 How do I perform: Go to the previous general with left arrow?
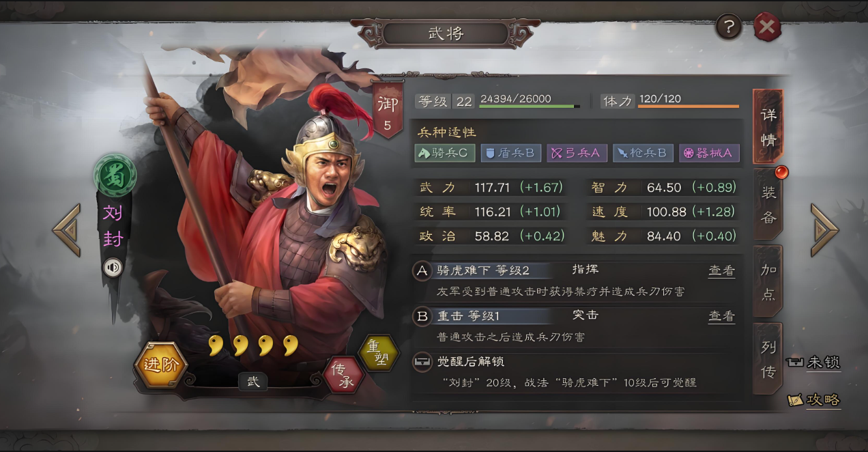67,230
